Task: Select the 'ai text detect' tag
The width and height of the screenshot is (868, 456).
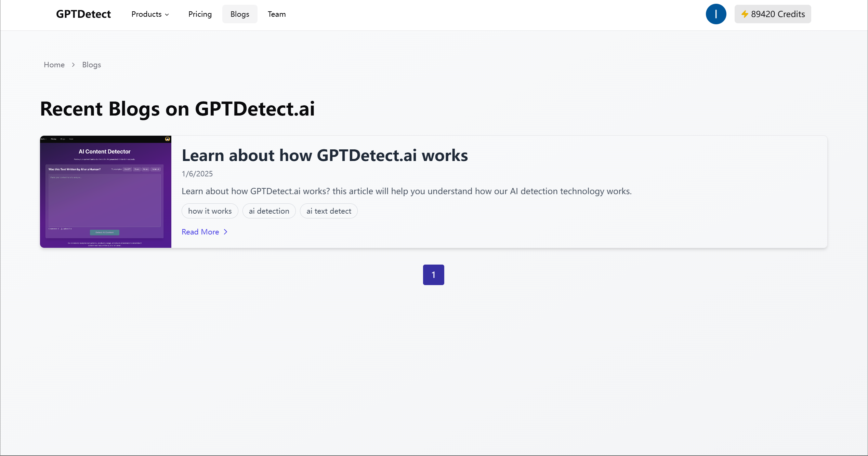Action: (328, 211)
